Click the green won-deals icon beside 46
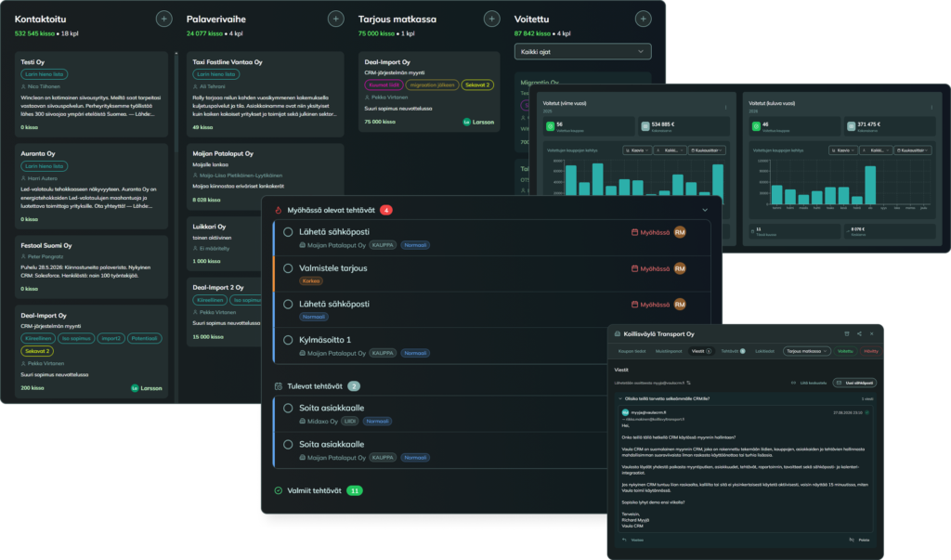The height and width of the screenshot is (560, 951). pos(756,126)
